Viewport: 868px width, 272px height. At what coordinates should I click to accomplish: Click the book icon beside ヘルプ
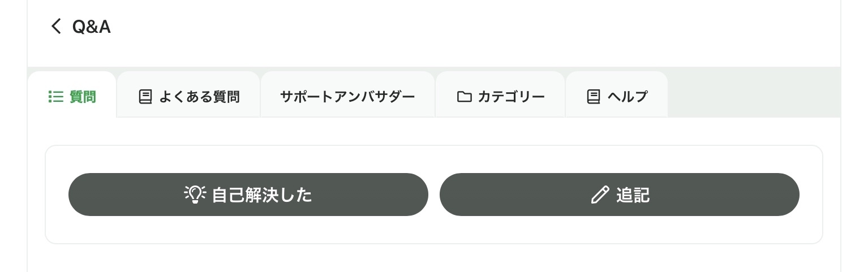[x=593, y=97]
